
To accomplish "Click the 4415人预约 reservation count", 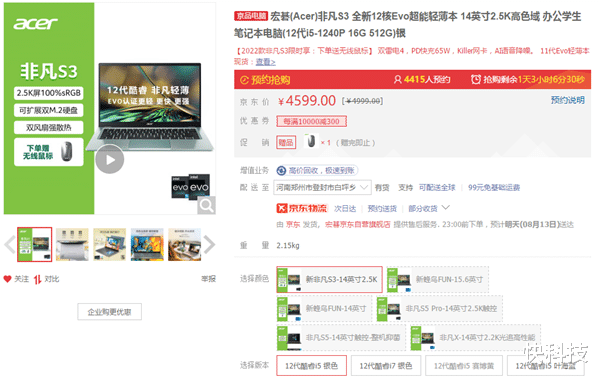I will 422,80.
